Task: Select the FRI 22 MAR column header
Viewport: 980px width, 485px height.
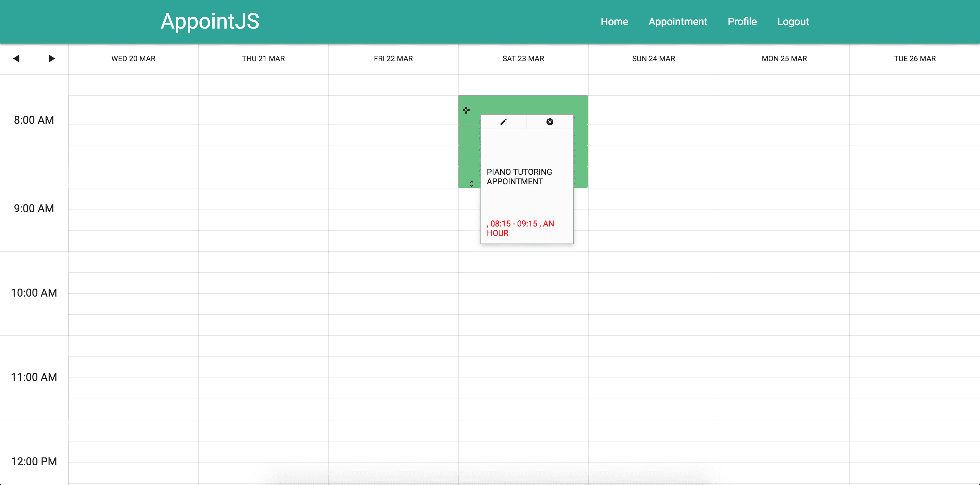Action: pos(393,58)
